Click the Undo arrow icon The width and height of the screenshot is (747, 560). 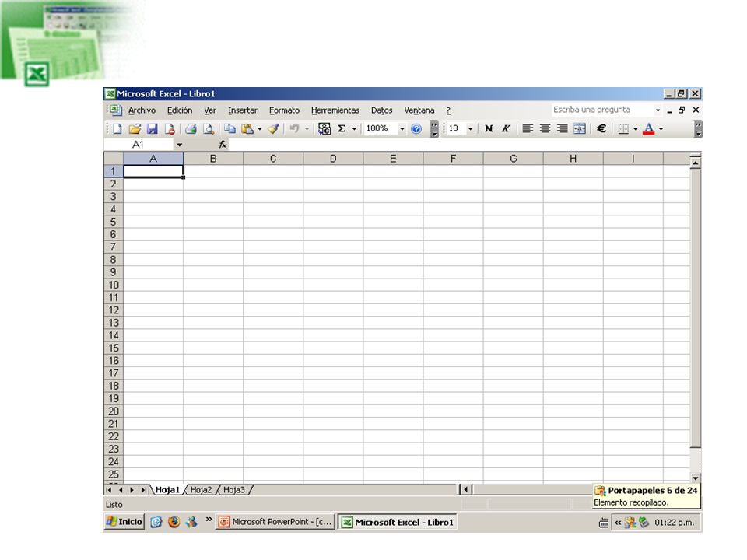pyautogui.click(x=294, y=128)
